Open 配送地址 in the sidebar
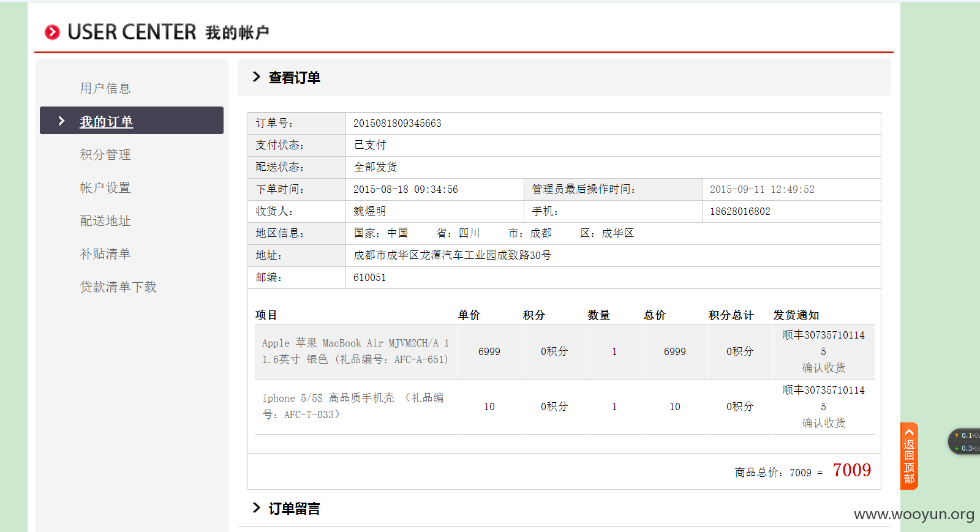Viewport: 980px width, 532px height. [x=105, y=220]
